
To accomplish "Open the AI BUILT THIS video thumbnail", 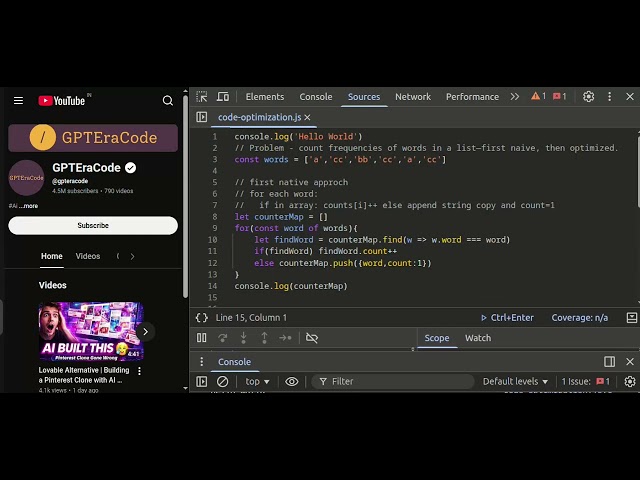I will pyautogui.click(x=91, y=331).
